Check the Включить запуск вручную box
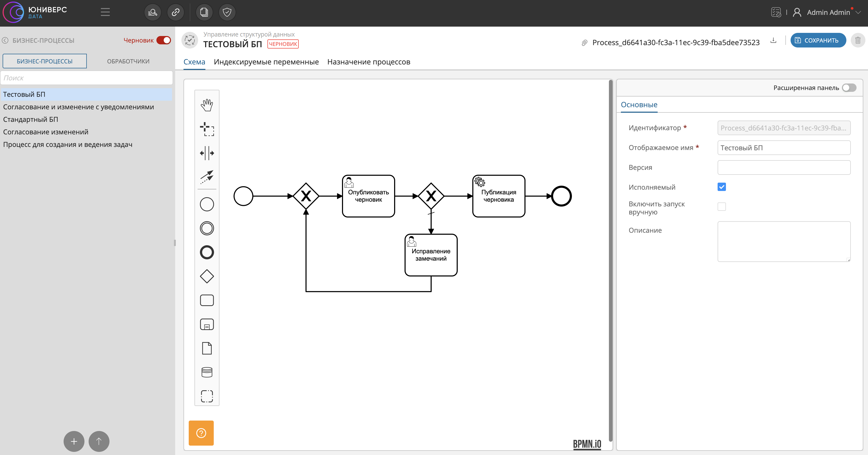Viewport: 868px width, 455px height. [x=722, y=206]
